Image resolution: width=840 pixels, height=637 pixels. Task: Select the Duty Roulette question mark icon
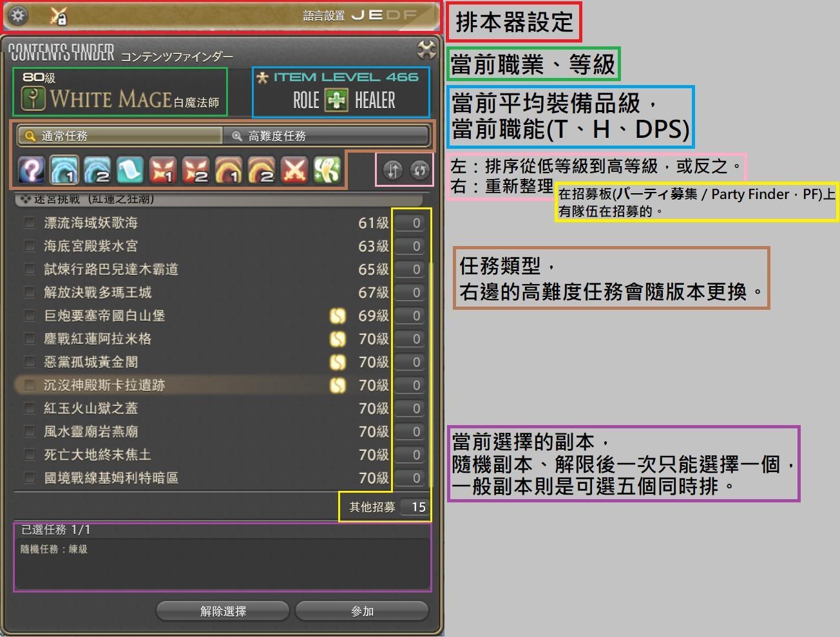point(32,171)
